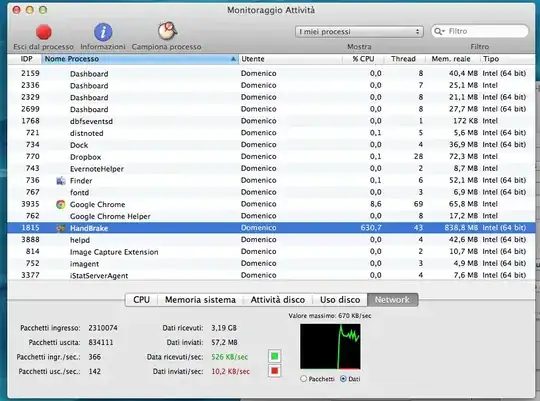The height and width of the screenshot is (401, 540).
Task: Sort by Nome Processo column header
Action: coord(139,59)
